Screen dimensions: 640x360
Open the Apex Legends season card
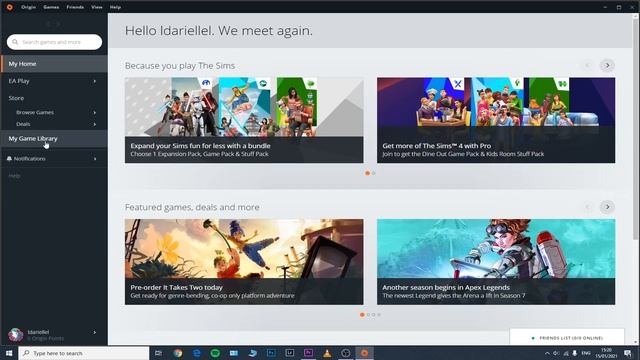pos(496,262)
